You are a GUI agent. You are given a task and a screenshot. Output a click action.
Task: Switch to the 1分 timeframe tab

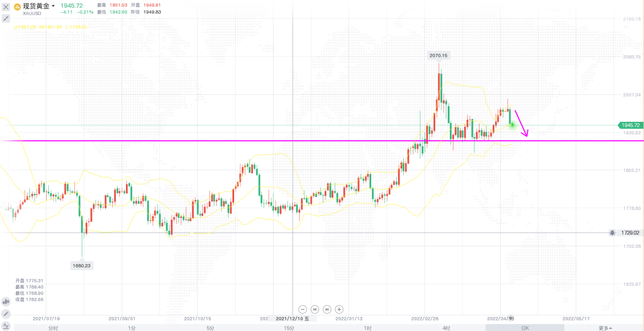coord(132,328)
